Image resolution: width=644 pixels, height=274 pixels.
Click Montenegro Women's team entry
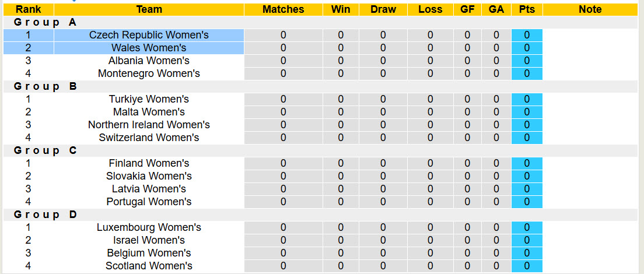[x=149, y=73]
